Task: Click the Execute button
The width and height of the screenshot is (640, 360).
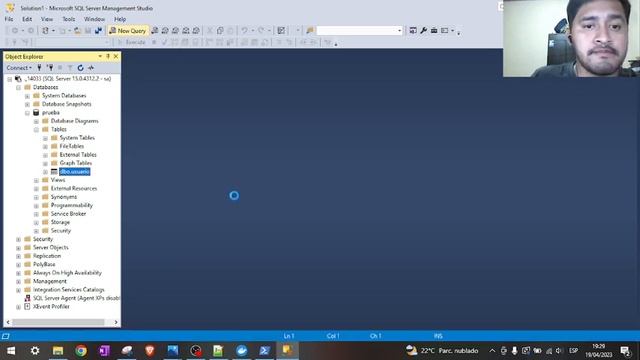Action: (x=131, y=42)
